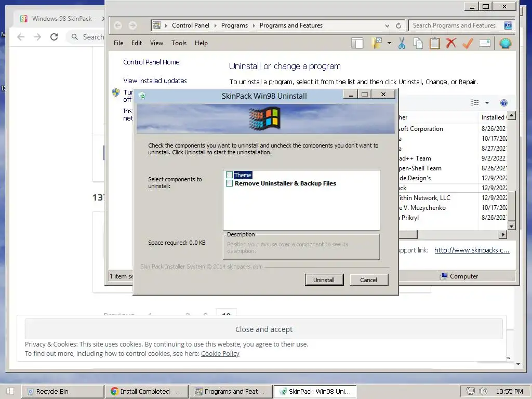Open the Tools menu

click(x=179, y=43)
